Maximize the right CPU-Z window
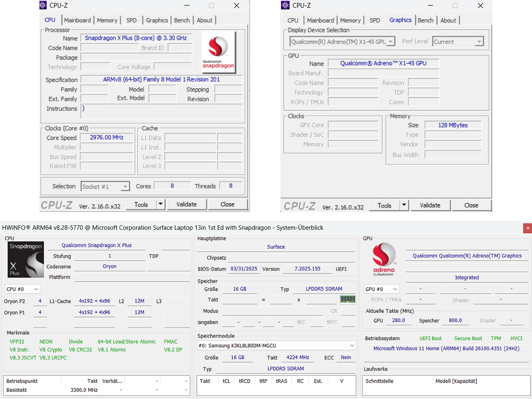Screen dimensions: 532x399 [x=455, y=6]
